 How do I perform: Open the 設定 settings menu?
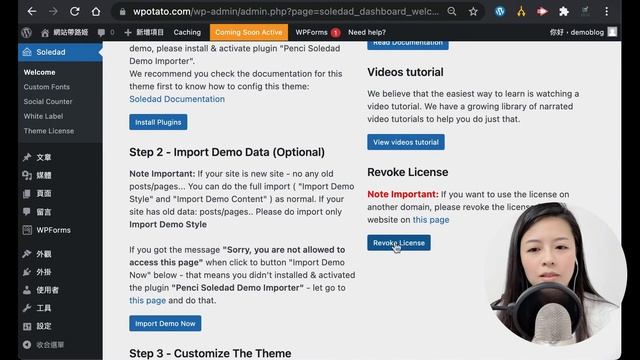(x=60, y=326)
